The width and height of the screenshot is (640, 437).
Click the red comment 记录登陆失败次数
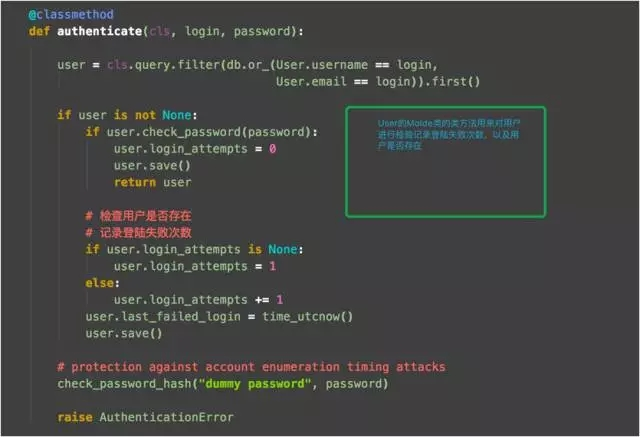pos(138,233)
